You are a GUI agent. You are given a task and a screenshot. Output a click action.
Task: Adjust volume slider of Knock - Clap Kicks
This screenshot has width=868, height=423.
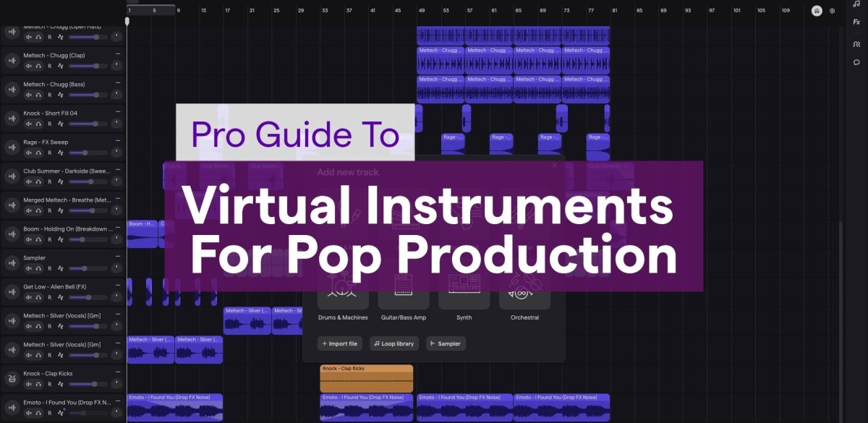[x=88, y=384]
